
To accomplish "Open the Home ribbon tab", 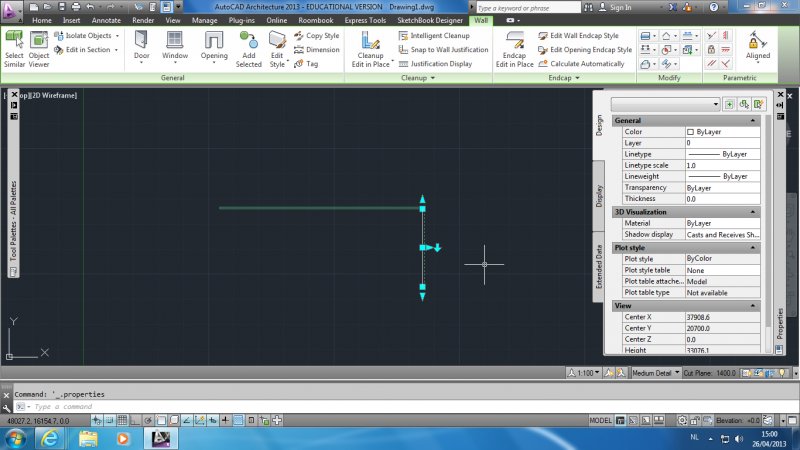I will coord(42,20).
